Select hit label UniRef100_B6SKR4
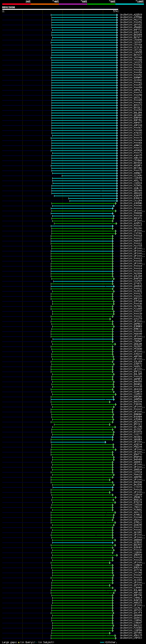This screenshot has height=644, width=146. point(131,35)
